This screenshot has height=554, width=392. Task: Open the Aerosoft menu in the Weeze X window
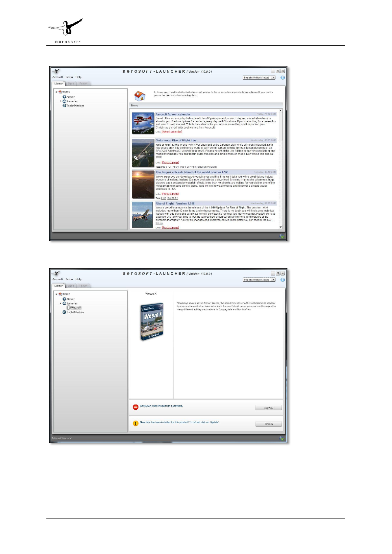[58, 279]
